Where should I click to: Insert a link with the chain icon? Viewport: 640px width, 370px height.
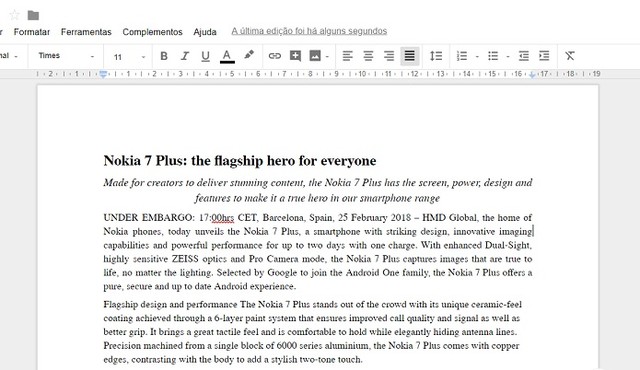[x=275, y=56]
